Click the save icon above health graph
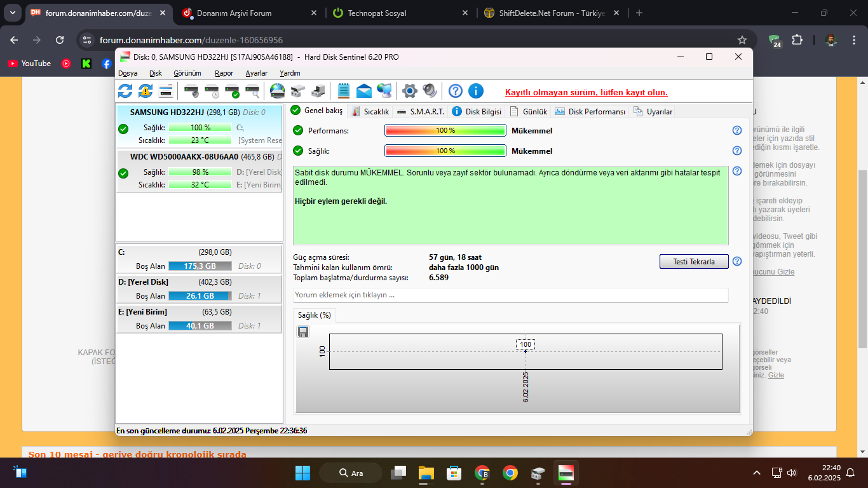Screen dimensions: 868x488 pos(303,332)
